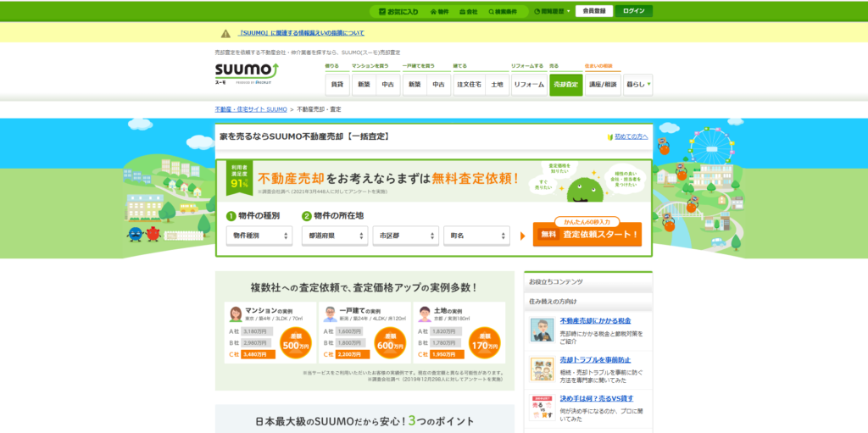Click the 差額 500万円 orange badge
868x433 pixels.
pyautogui.click(x=296, y=343)
